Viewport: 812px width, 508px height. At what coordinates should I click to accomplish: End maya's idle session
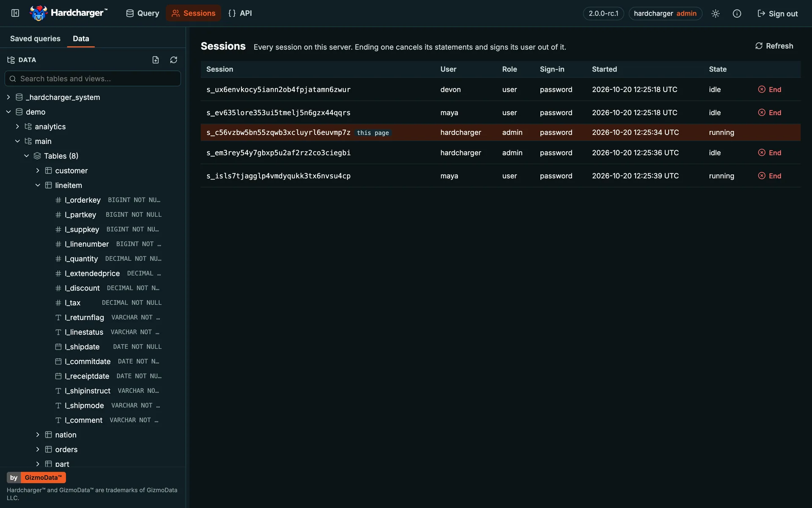tap(770, 113)
